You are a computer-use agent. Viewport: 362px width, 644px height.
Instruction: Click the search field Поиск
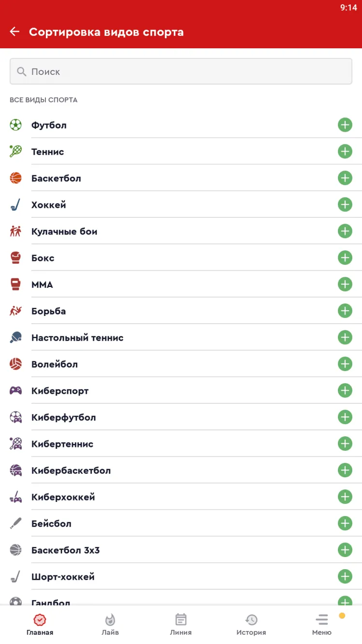click(x=181, y=72)
